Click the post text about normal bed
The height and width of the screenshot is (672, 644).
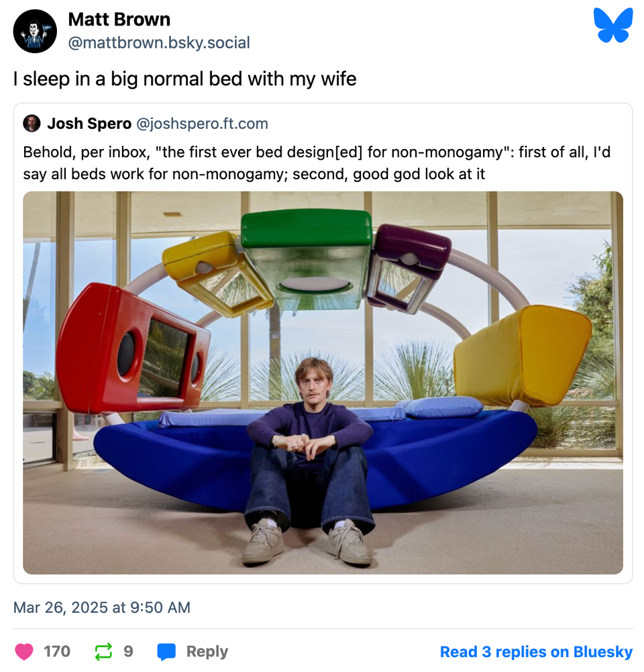click(x=184, y=79)
